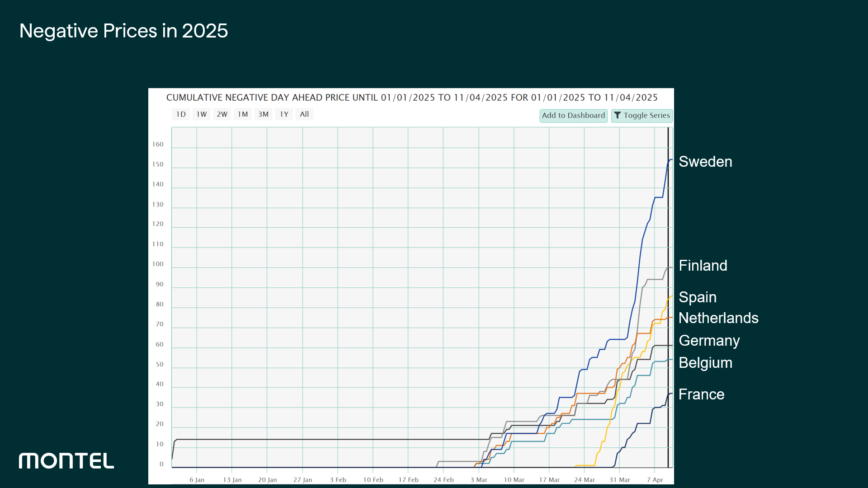This screenshot has width=868, height=488.
Task: Click the Add to Dashboard button
Action: 573,116
